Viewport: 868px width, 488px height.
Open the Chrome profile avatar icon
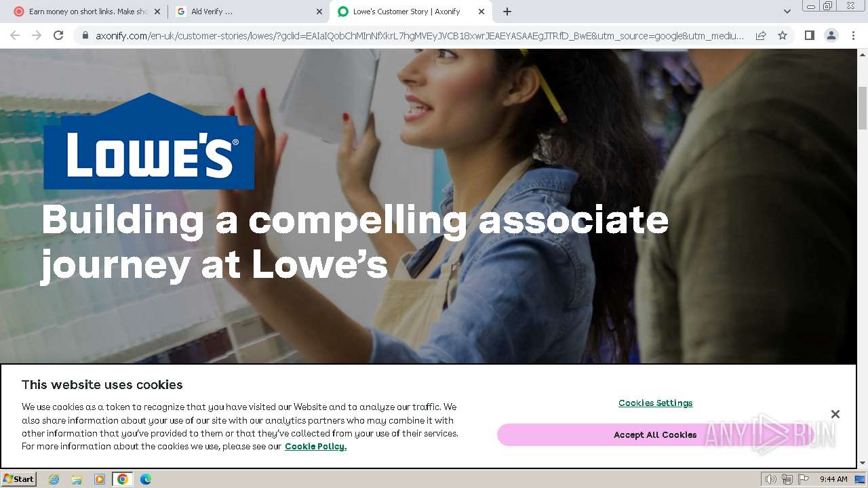831,35
